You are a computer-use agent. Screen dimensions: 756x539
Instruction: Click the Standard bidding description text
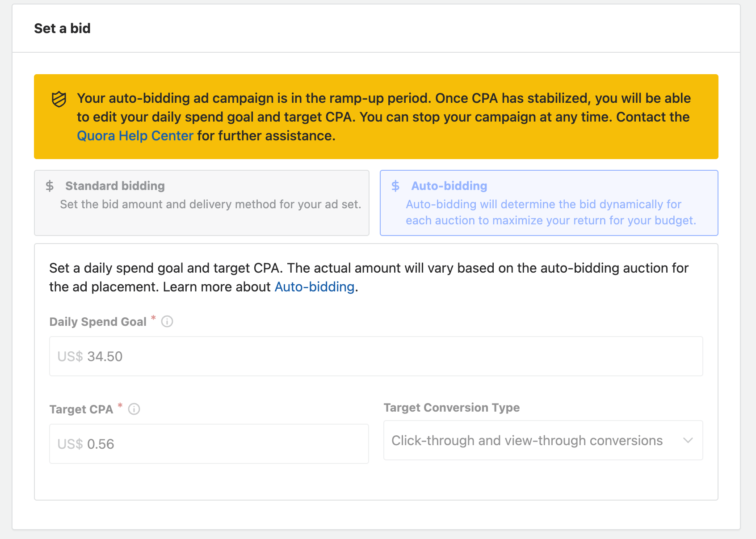coord(210,205)
